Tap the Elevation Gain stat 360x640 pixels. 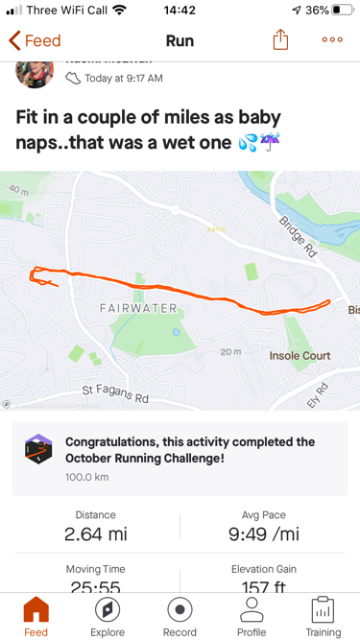tap(264, 579)
